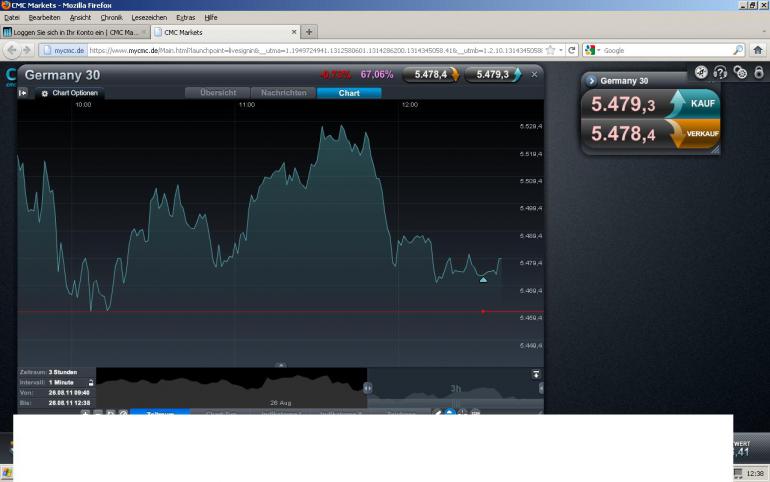Go to browser home page
The image size is (770, 482).
758,50
